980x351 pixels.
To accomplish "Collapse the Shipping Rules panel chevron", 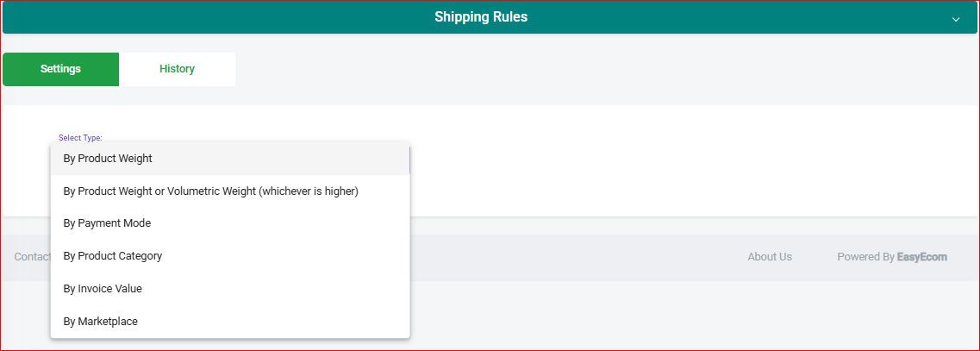I will click(x=956, y=19).
